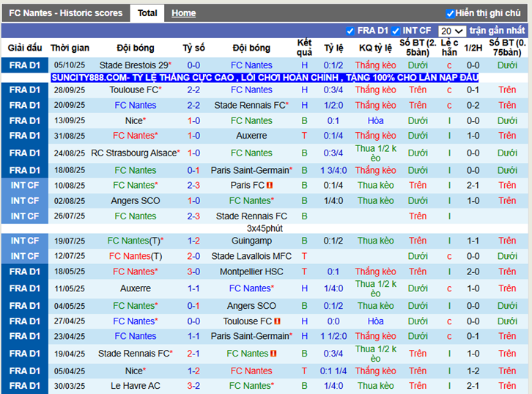Click FC Nantes(T) in the 19/07/25 row
The width and height of the screenshot is (532, 394).
[x=136, y=241]
